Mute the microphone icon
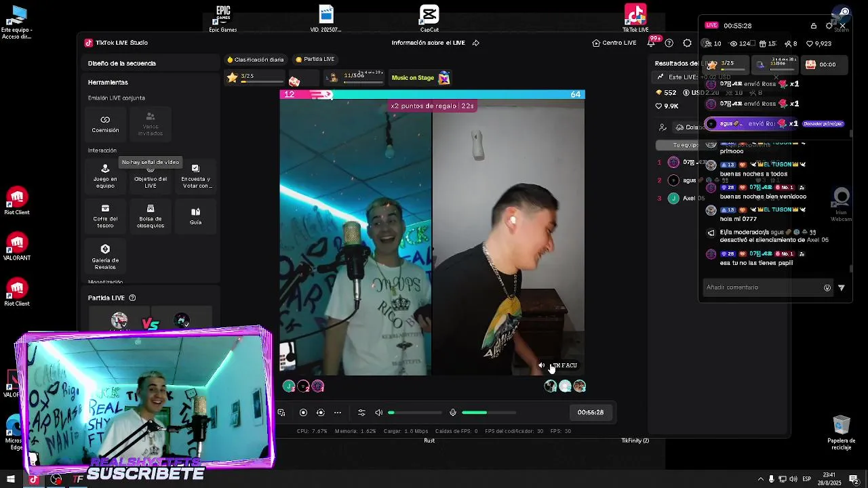The image size is (868, 488). (453, 412)
